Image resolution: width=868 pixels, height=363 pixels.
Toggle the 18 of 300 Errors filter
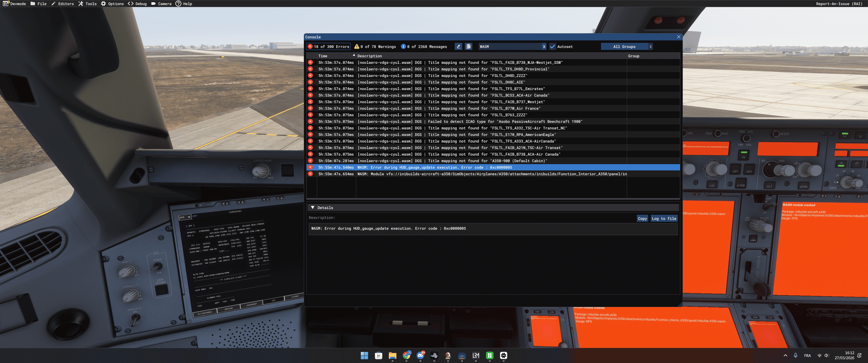coord(328,46)
